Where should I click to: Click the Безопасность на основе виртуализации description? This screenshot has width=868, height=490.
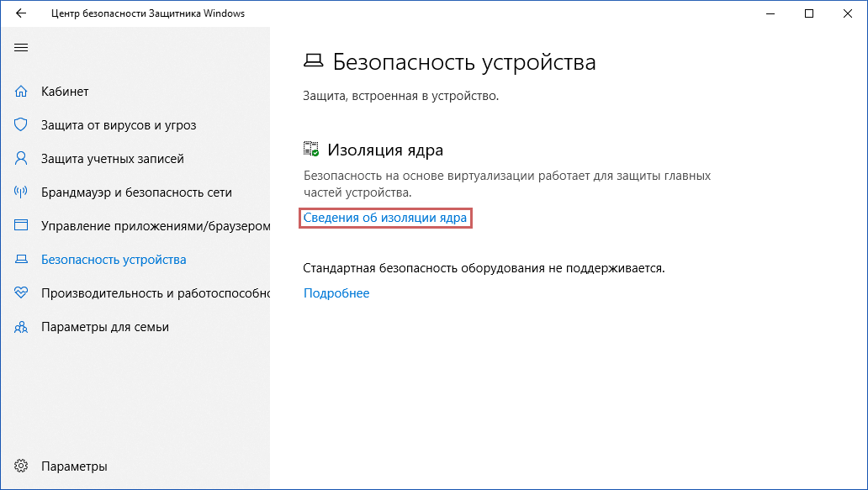click(x=507, y=184)
